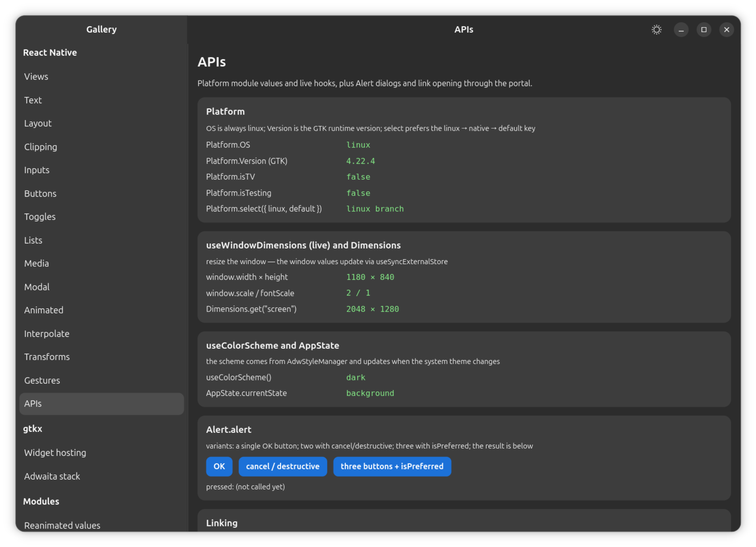
Task: Go to the Adwaita stack page
Action: (102, 476)
